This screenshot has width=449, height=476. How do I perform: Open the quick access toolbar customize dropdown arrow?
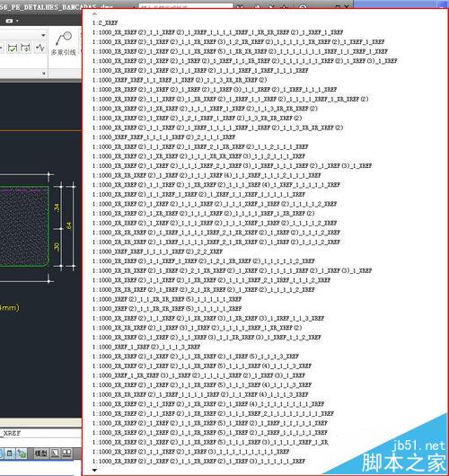(x=17, y=21)
